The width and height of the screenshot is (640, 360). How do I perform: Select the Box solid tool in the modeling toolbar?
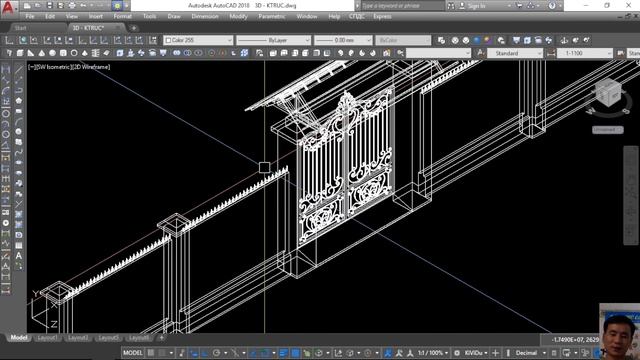(x=20, y=53)
